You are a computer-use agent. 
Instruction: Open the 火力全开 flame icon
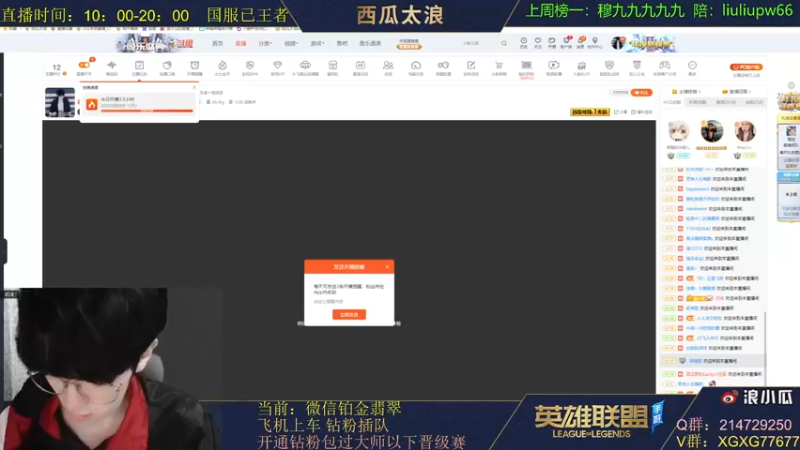pos(222,67)
